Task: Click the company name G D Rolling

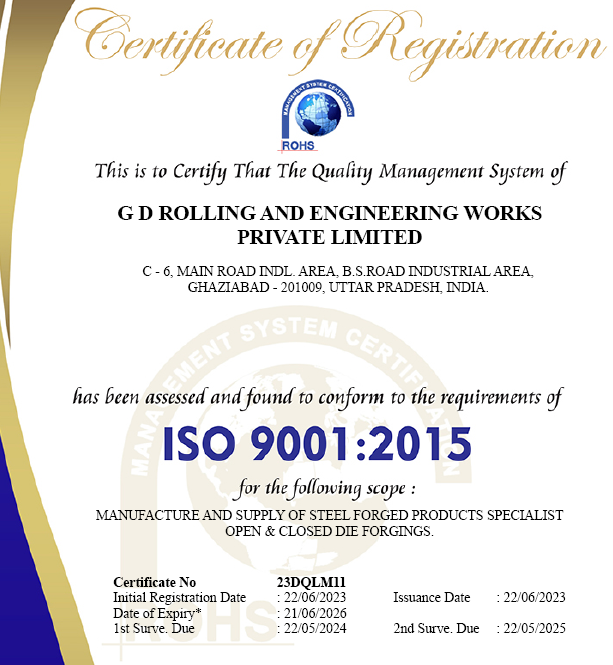Action: pos(329,213)
